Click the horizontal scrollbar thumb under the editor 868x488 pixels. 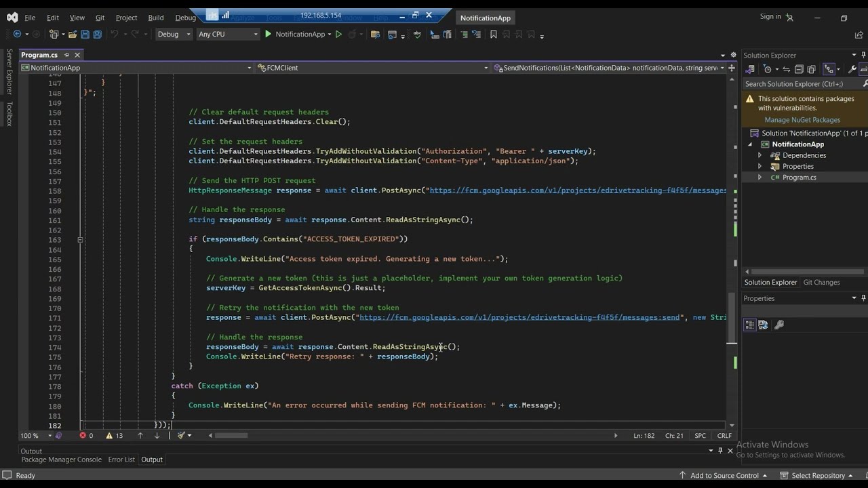click(x=231, y=436)
